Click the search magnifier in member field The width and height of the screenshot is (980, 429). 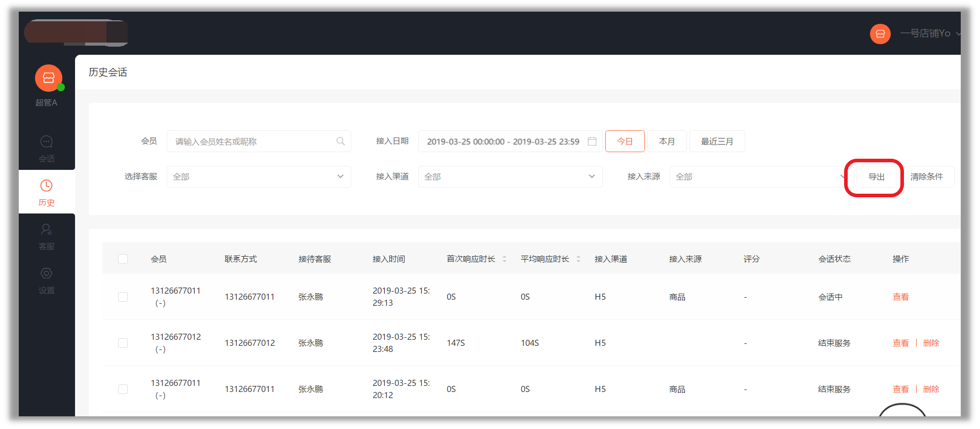341,141
